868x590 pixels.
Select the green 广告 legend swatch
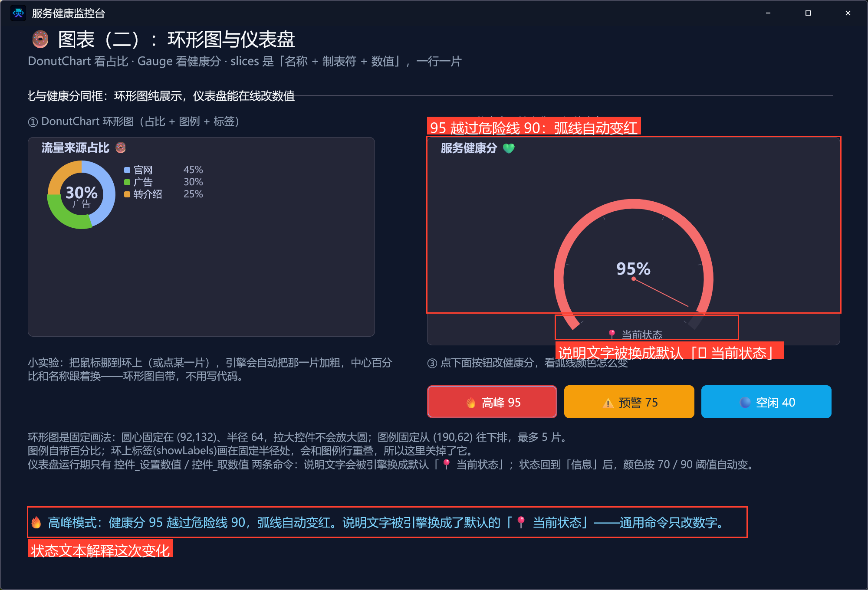(x=127, y=182)
